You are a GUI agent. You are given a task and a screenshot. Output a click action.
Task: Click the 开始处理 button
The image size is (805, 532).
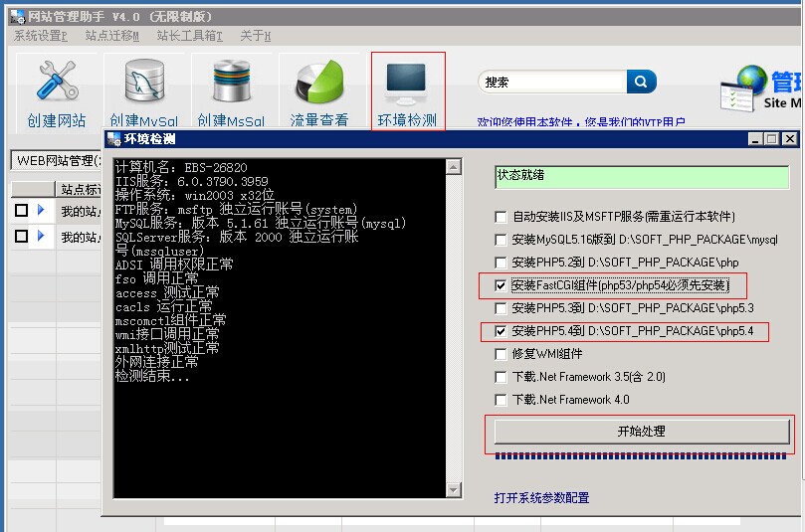click(x=641, y=432)
